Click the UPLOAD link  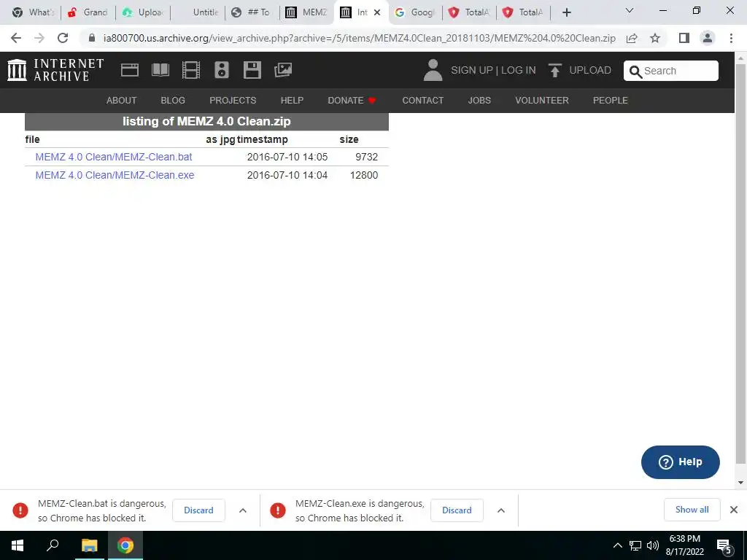coord(589,71)
